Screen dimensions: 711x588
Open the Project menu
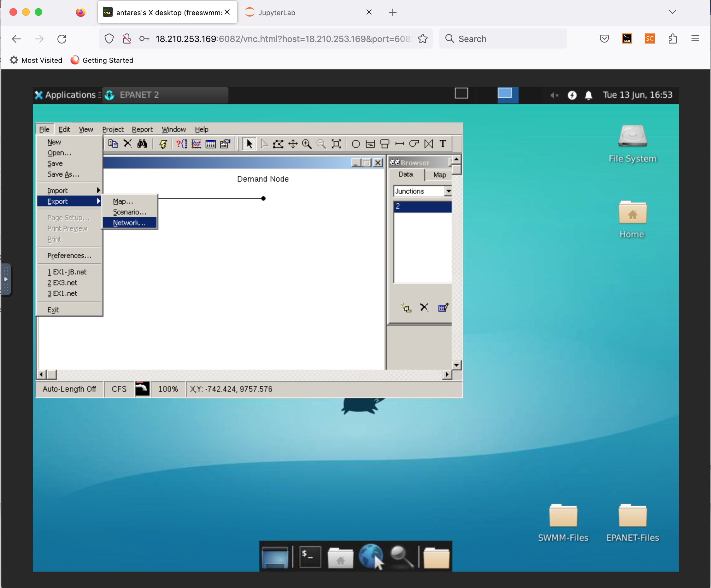coord(113,129)
